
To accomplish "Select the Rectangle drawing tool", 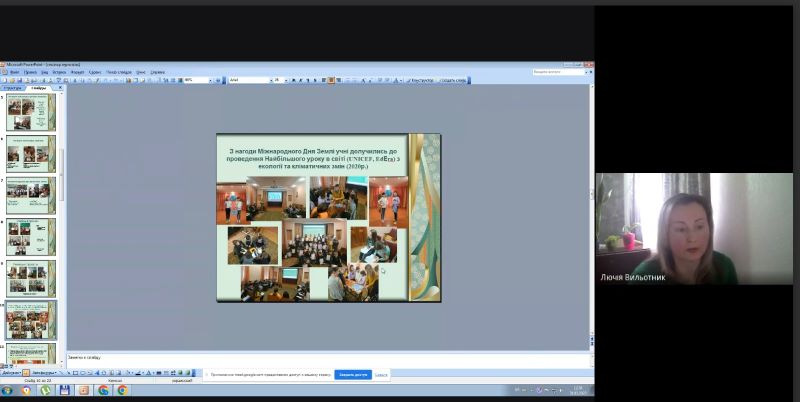I will [75, 373].
